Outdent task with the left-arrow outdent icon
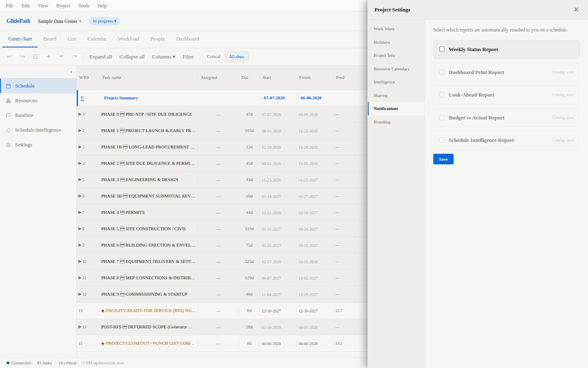Image resolution: width=588 pixels, height=368 pixels. coord(75,56)
